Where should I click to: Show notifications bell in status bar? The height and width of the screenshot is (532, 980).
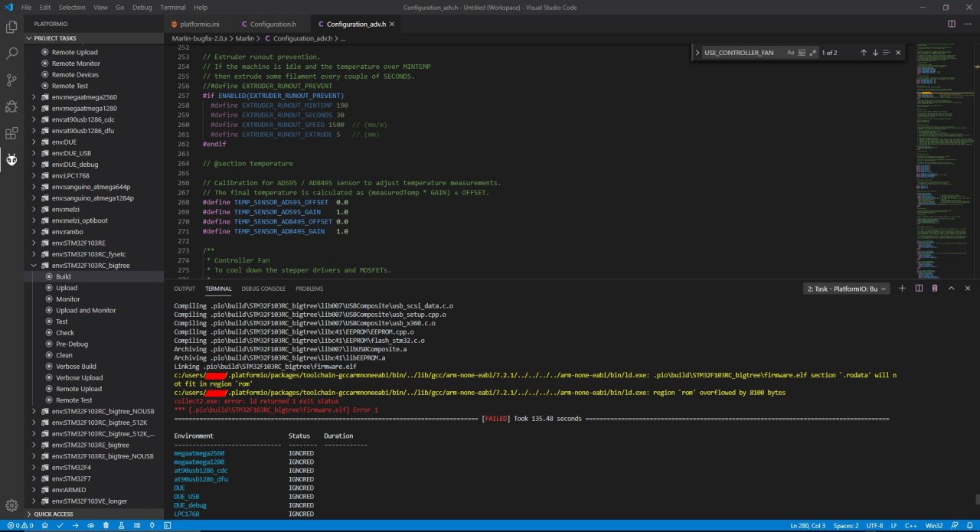969,526
